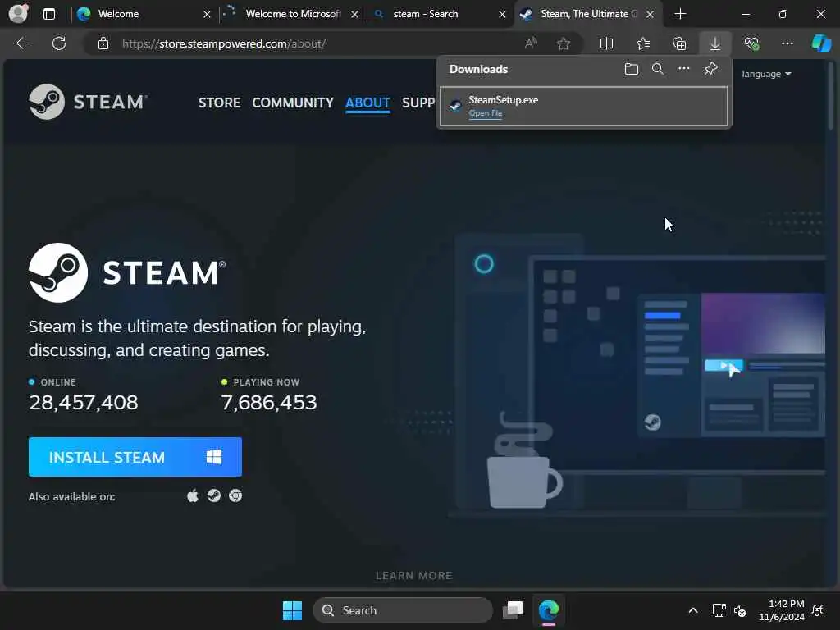This screenshot has height=630, width=840.
Task: Click the PLAYING NOW count 7,686,453
Action: (x=269, y=402)
